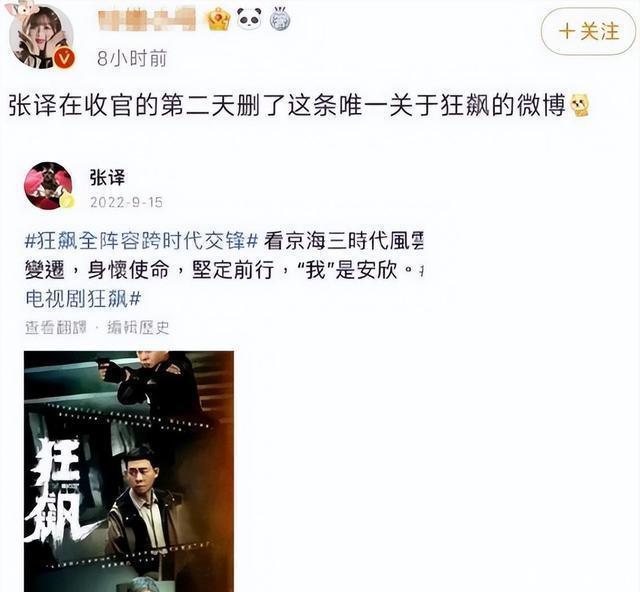Open 编辑历史 edit history link
Image resolution: width=640 pixels, height=592 pixels.
click(138, 327)
